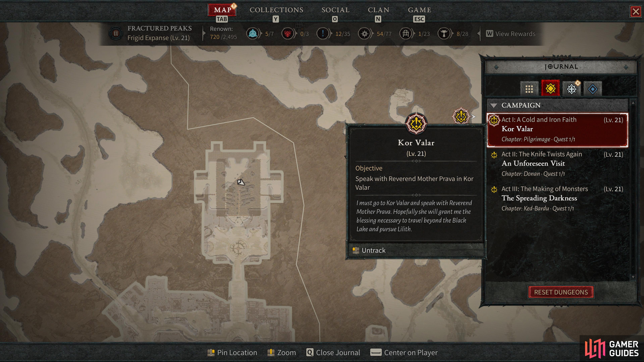Click the strongholds renown icon
This screenshot has width=644, height=362.
(287, 34)
